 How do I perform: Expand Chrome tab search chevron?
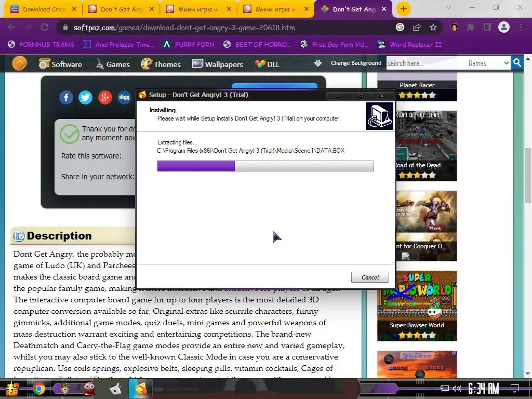click(448, 7)
